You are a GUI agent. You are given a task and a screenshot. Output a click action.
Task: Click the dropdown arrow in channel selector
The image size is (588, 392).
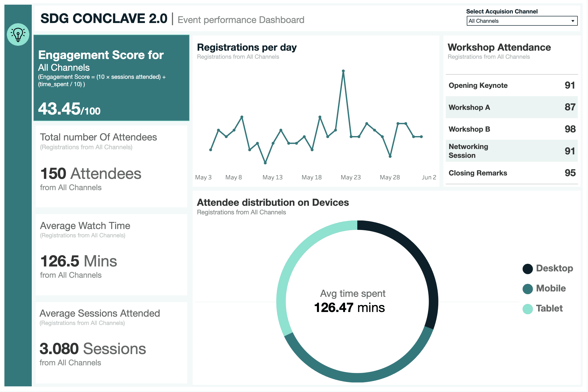tap(573, 21)
